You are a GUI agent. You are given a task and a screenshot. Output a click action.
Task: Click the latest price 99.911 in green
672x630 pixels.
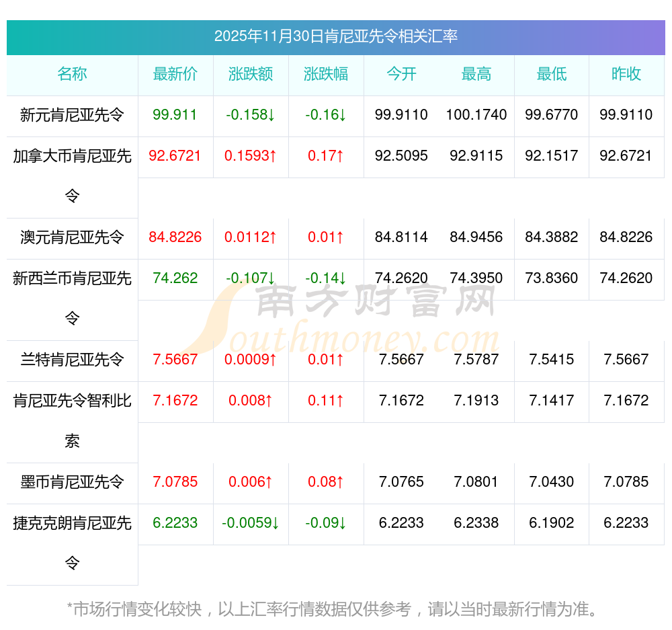[x=175, y=115]
